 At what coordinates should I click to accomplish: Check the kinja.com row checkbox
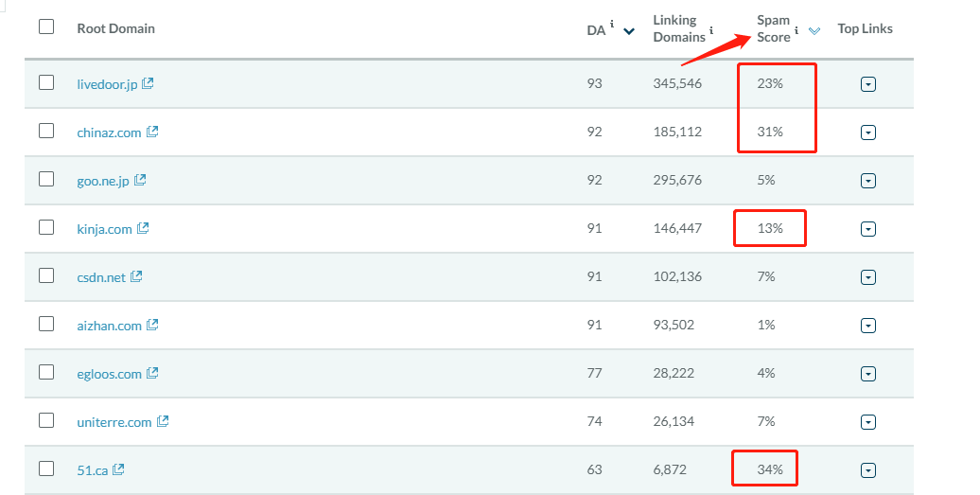point(46,227)
